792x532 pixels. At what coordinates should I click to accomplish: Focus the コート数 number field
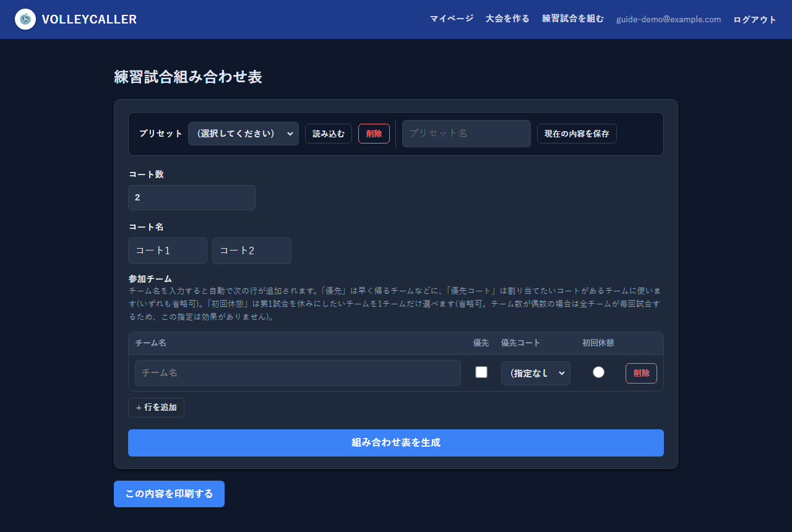[192, 197]
